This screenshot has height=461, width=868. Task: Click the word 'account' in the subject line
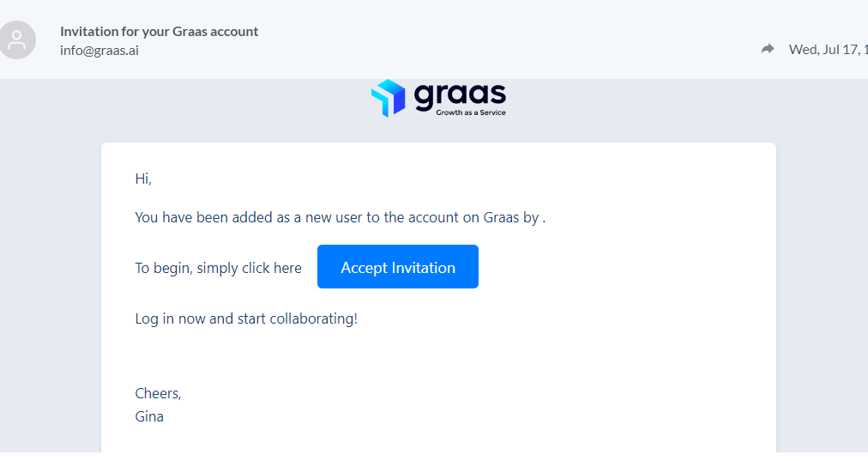[234, 32]
